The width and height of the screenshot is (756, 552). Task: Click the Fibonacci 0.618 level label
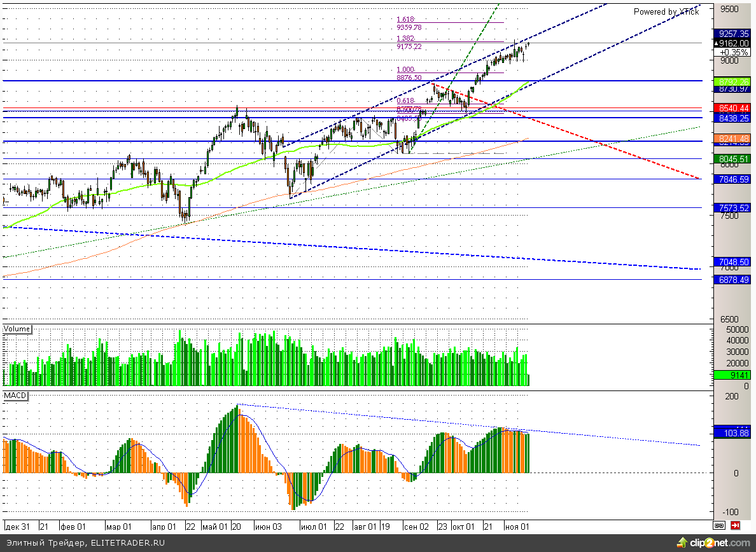pyautogui.click(x=405, y=100)
